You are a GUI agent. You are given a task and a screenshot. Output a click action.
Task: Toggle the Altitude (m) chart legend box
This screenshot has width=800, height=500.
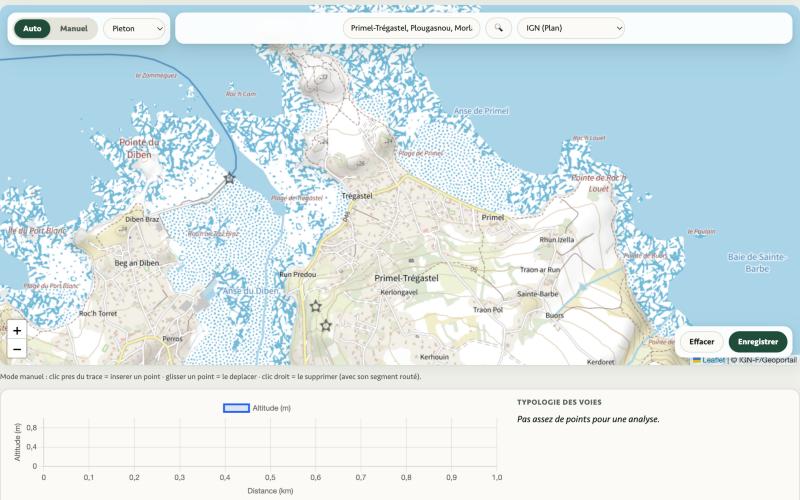click(236, 408)
